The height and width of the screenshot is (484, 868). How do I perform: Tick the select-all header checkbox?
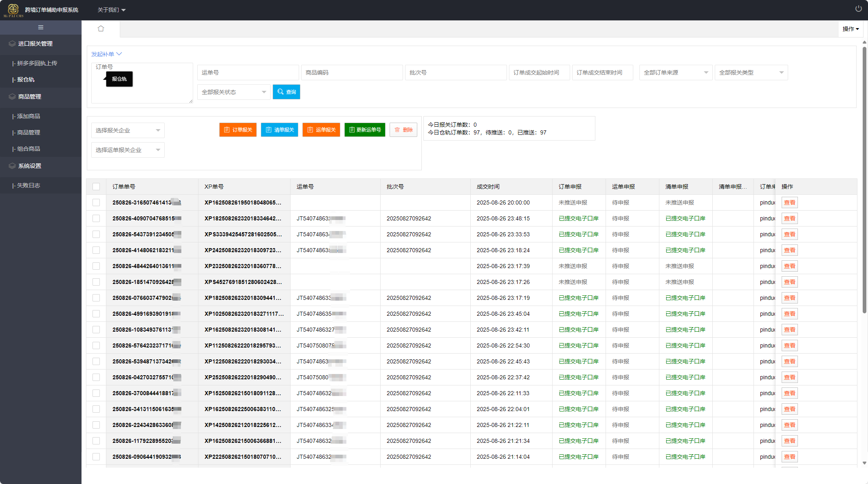(x=96, y=187)
